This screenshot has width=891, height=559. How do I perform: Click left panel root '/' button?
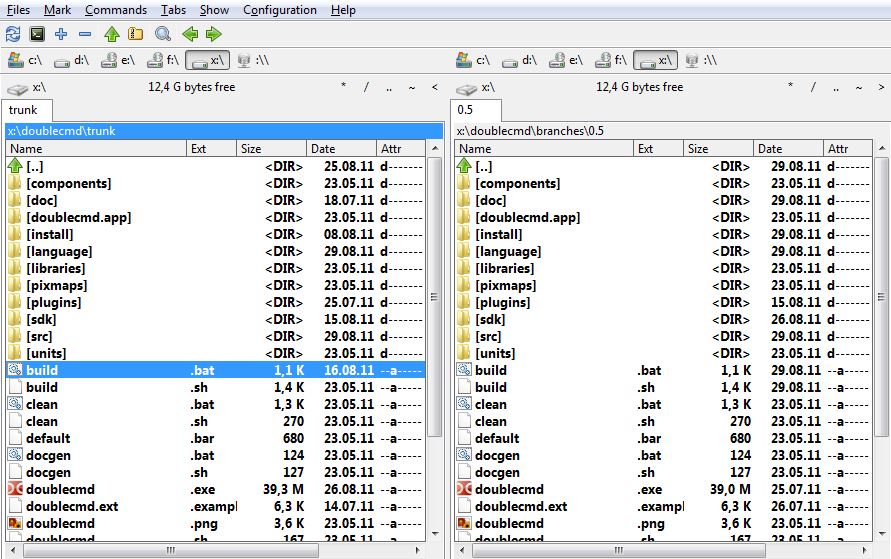pyautogui.click(x=366, y=87)
